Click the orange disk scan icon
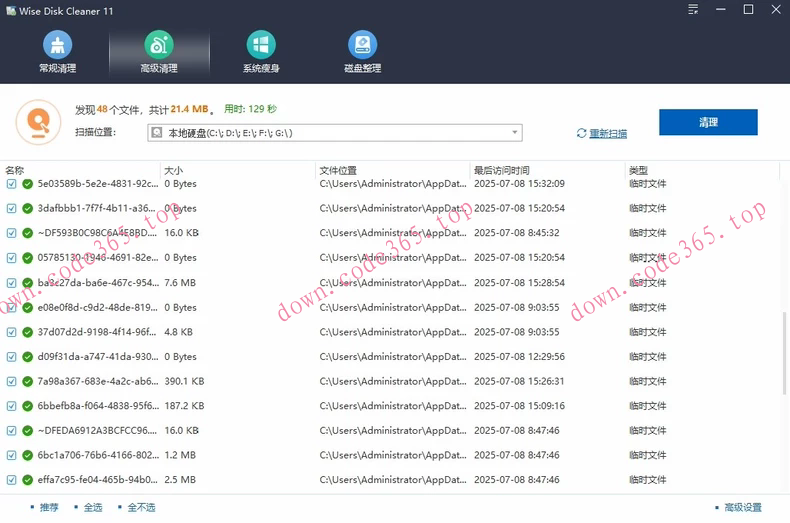This screenshot has width=790, height=523. (x=38, y=122)
